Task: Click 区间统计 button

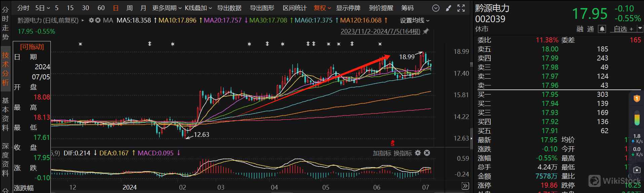Action: tap(295, 8)
